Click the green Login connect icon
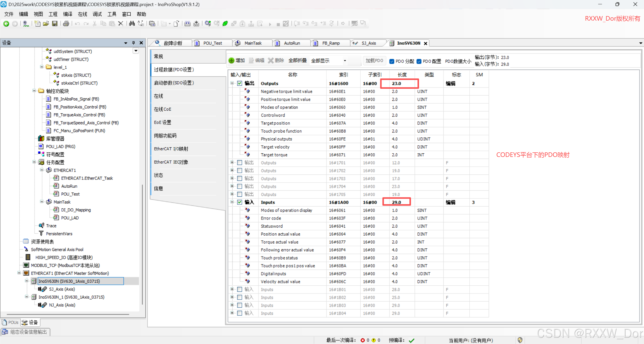Screen dimensions: 644x344 tap(225, 24)
